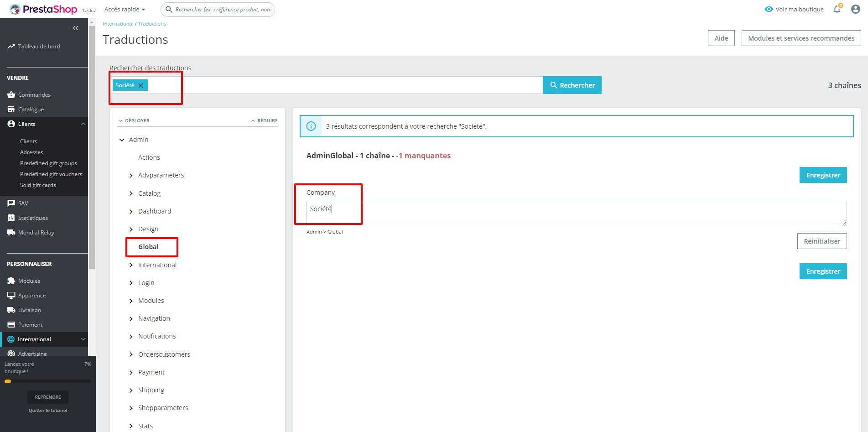Expand the Login tree node
This screenshot has width=868, height=432.
[x=131, y=283]
